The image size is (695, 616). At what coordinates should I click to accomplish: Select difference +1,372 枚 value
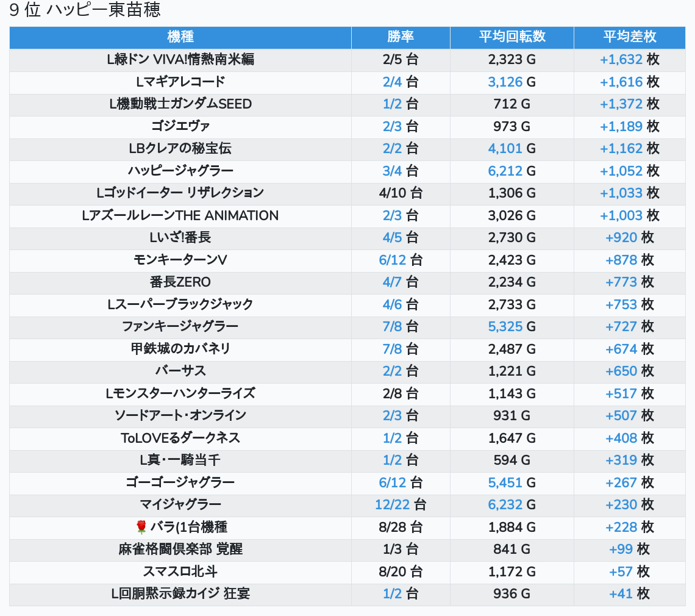coord(629,104)
